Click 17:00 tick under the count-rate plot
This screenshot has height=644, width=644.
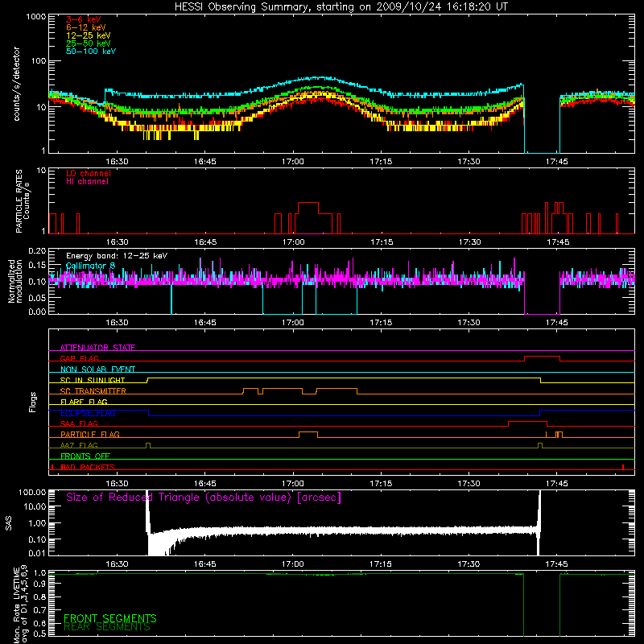tap(293, 162)
